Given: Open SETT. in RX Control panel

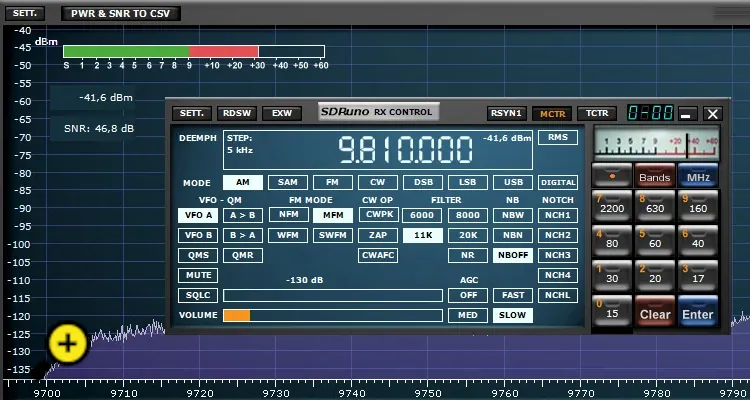Looking at the screenshot, I should pos(192,113).
